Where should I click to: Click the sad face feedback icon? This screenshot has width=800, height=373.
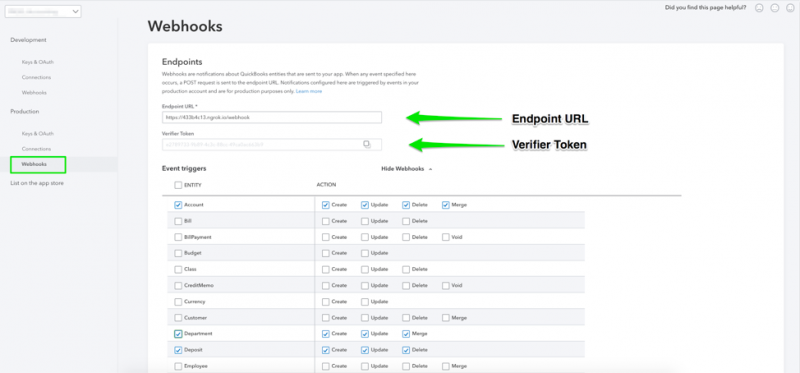pos(759,8)
